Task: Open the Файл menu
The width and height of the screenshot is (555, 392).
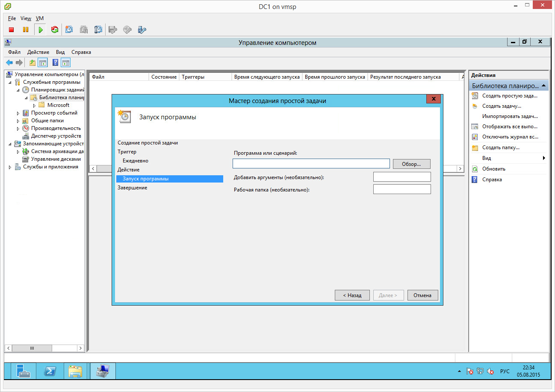Action: click(x=15, y=52)
